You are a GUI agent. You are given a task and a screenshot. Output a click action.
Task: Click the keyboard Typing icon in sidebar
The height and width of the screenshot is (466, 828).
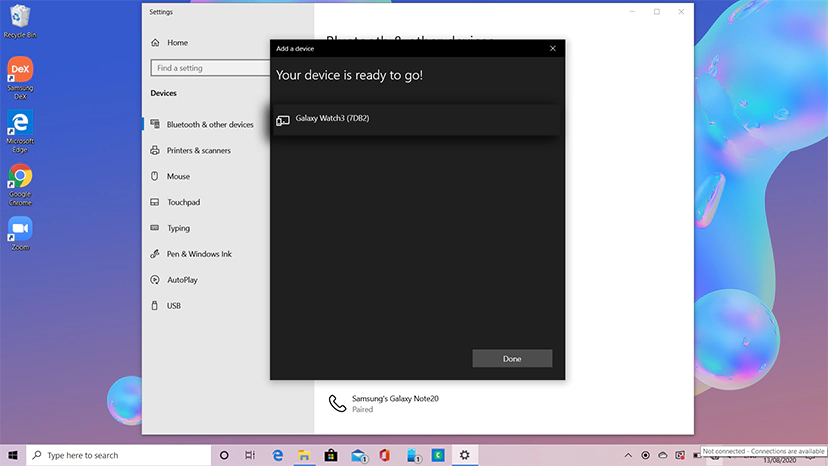pos(155,228)
